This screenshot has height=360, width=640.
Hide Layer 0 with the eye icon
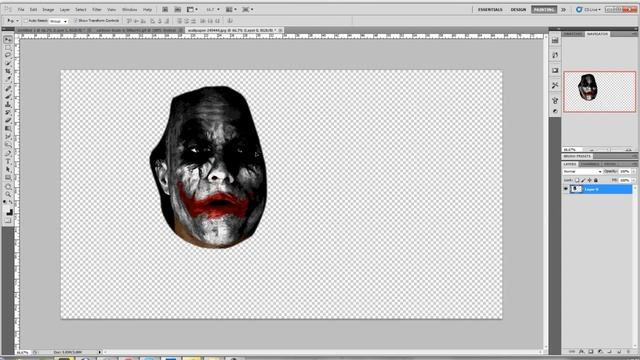coord(566,189)
